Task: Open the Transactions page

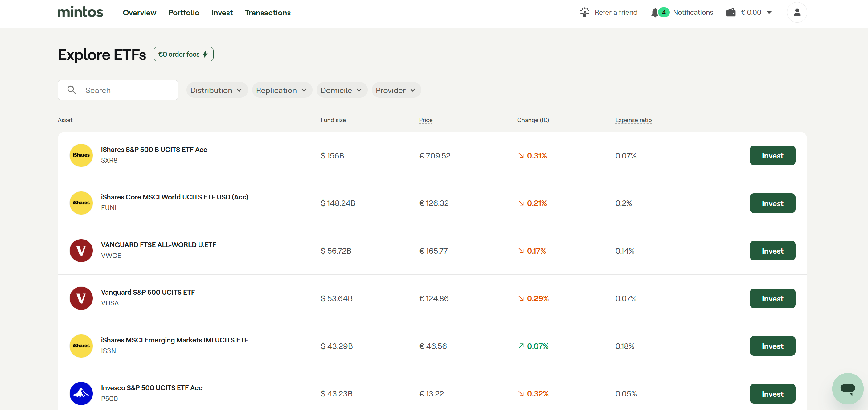Action: click(268, 13)
